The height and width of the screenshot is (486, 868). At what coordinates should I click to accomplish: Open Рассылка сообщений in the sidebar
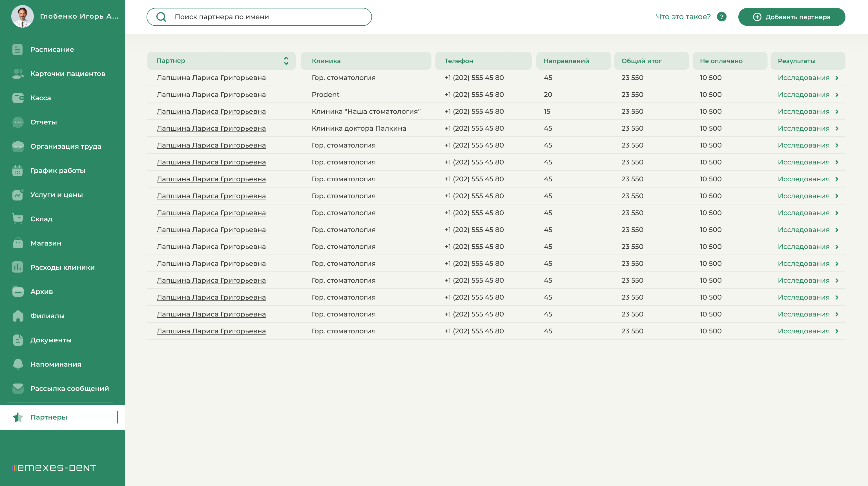(x=70, y=388)
